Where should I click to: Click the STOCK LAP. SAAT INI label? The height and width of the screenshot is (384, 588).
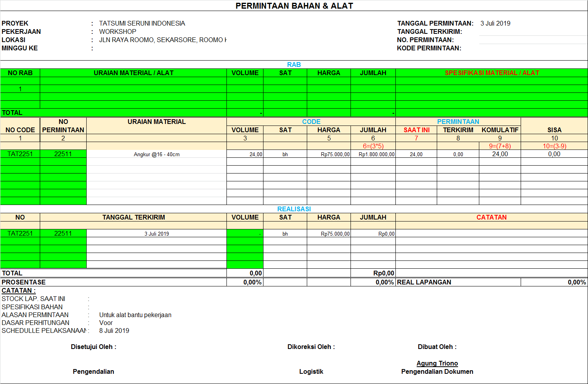pyautogui.click(x=33, y=299)
